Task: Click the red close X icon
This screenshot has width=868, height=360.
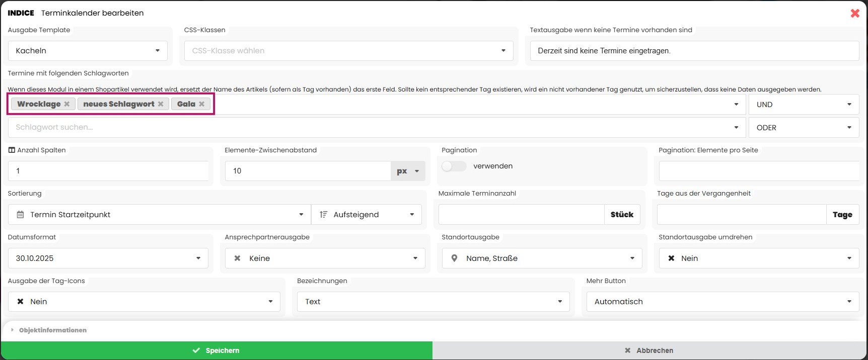Action: pyautogui.click(x=855, y=14)
